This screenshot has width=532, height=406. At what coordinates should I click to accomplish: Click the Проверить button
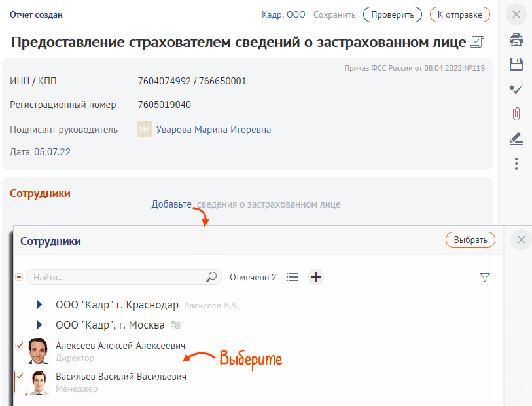click(393, 14)
